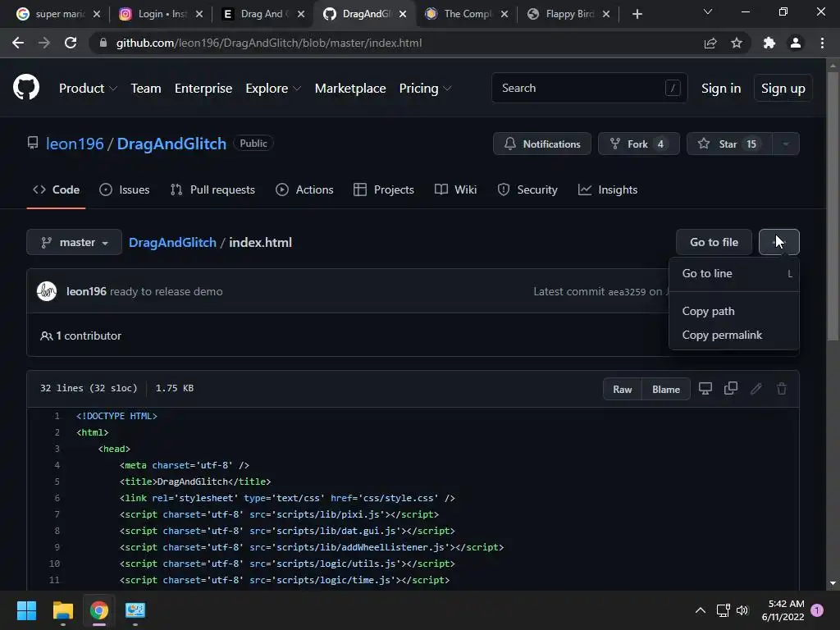Click the GitHub octocat logo
Image resolution: width=840 pixels, height=630 pixels.
[26, 88]
